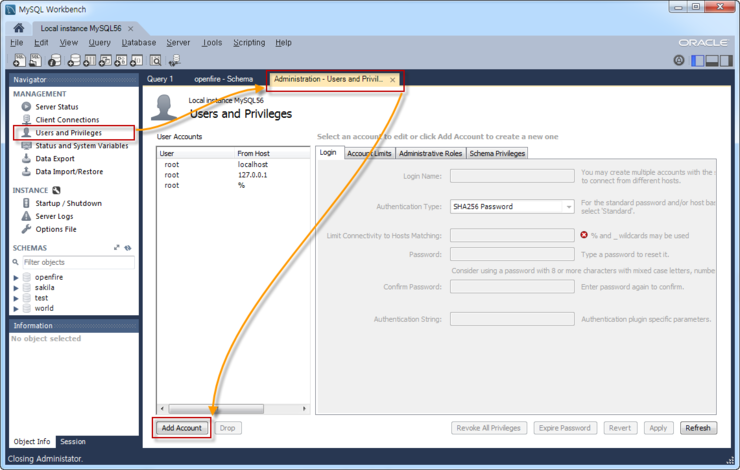The width and height of the screenshot is (740, 470).
Task: Select root account with host %
Action: coord(233,185)
